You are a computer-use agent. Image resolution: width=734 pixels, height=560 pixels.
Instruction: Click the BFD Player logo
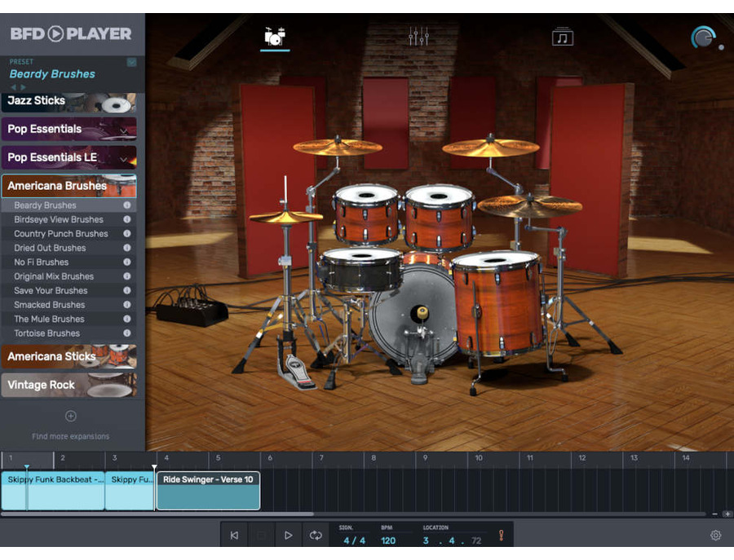(71, 33)
